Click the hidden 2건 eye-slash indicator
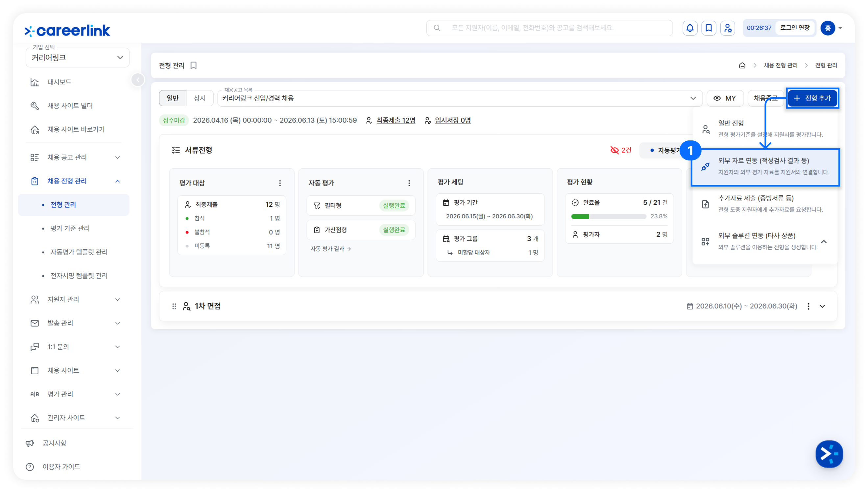Viewport: 868px width, 493px height. pyautogui.click(x=621, y=150)
